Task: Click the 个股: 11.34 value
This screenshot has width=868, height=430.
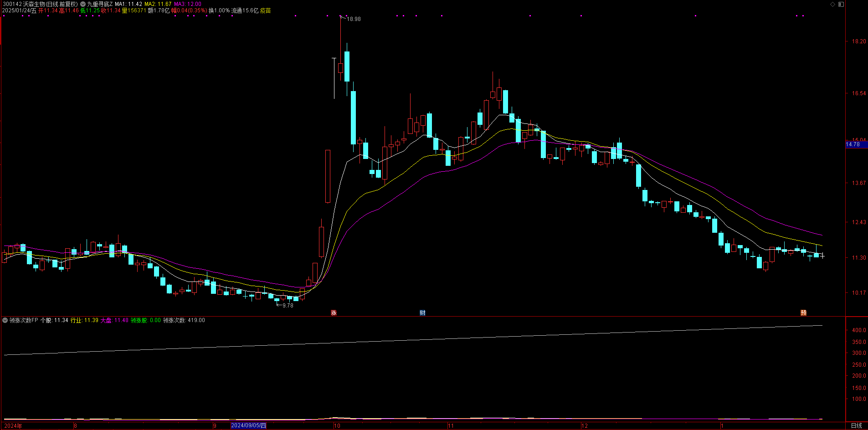Action: click(54, 320)
